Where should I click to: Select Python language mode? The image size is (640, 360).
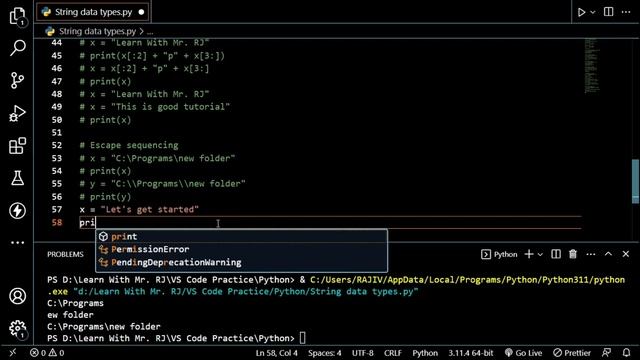pyautogui.click(x=425, y=353)
